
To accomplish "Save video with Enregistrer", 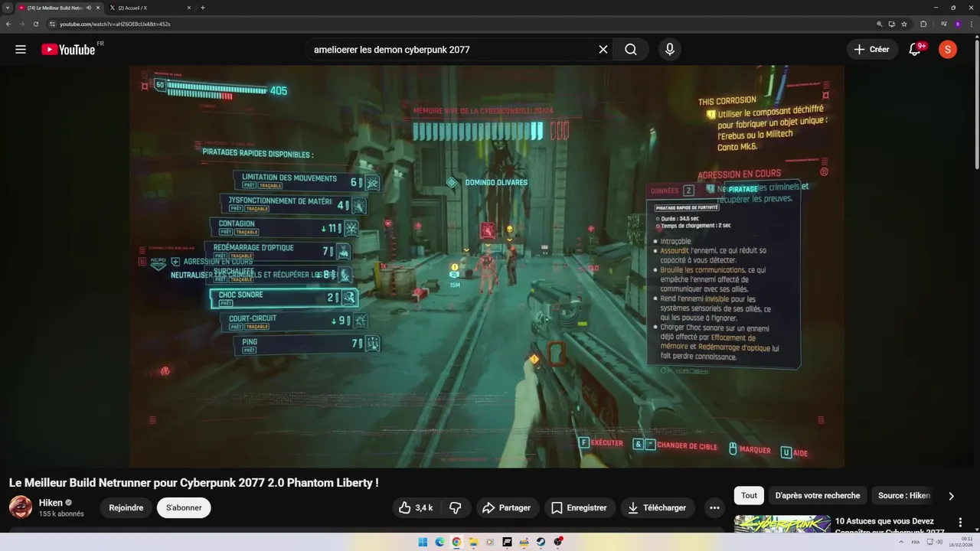I will tap(579, 507).
